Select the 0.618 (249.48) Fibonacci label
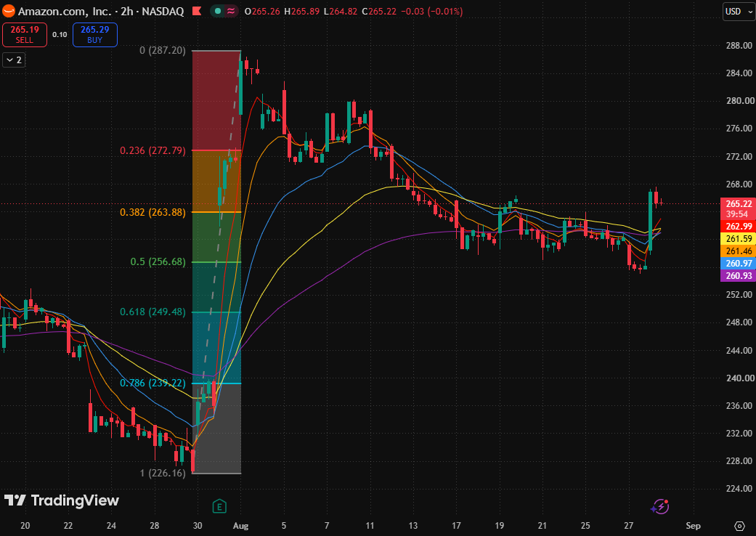Viewport: 756px width, 536px height. tap(153, 312)
